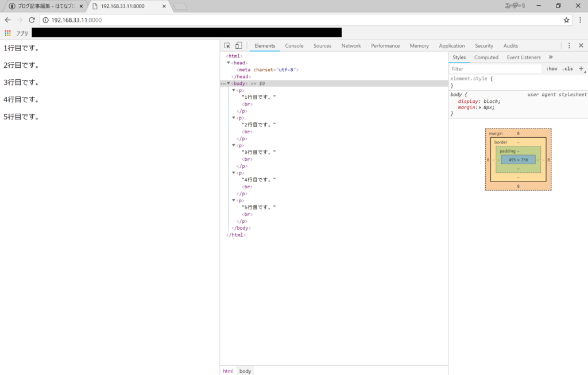Expand the margin shorthand property triangle
This screenshot has height=375, width=588.
point(481,107)
